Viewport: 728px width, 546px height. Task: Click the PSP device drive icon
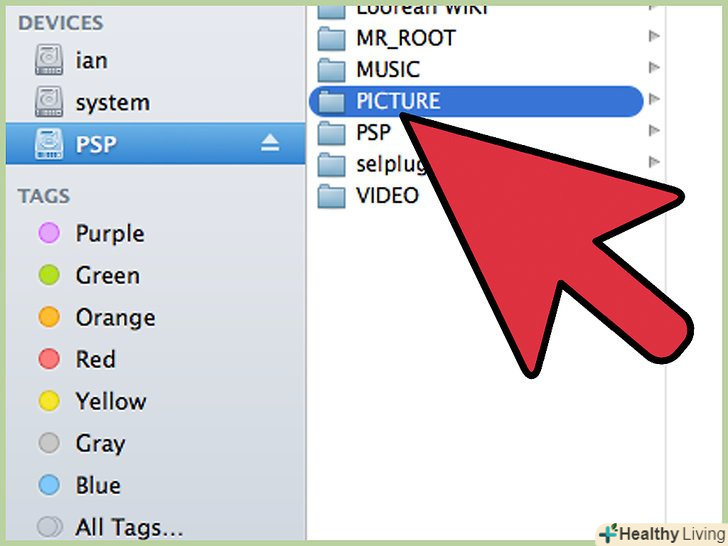tap(49, 144)
